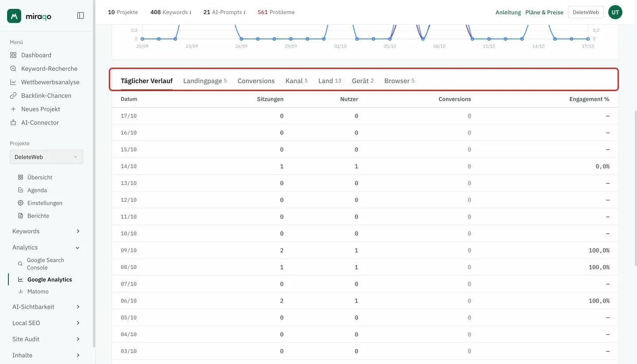
Task: Switch to the Landingpage tab
Action: pyautogui.click(x=205, y=81)
